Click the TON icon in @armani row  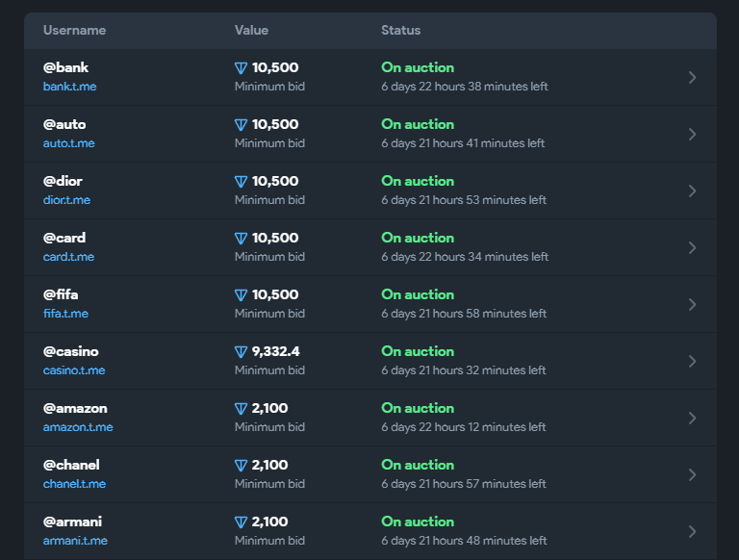[241, 522]
